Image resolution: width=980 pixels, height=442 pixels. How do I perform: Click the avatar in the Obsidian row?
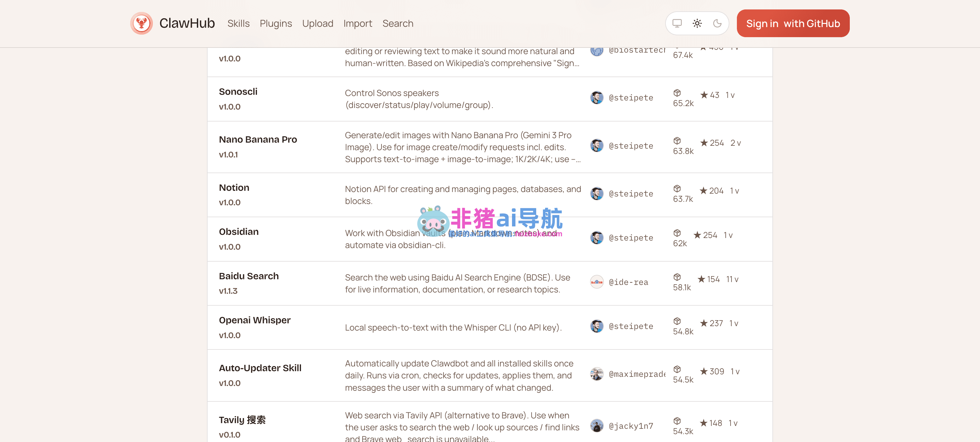pos(597,238)
